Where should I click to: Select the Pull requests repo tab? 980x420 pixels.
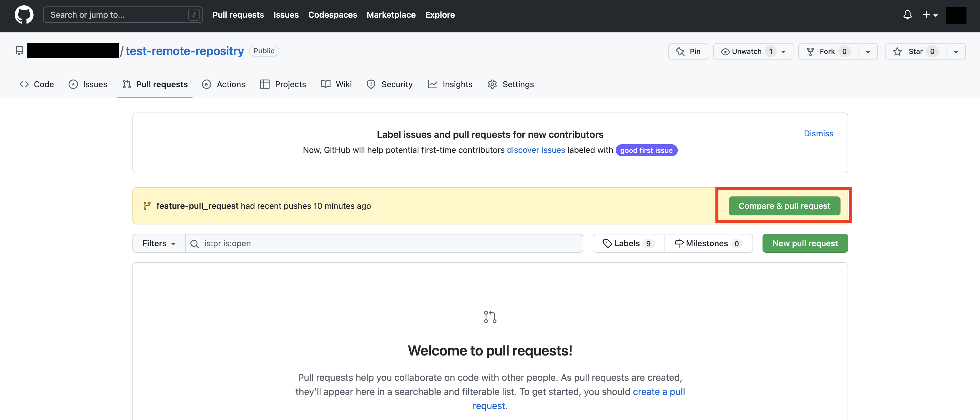pos(155,84)
